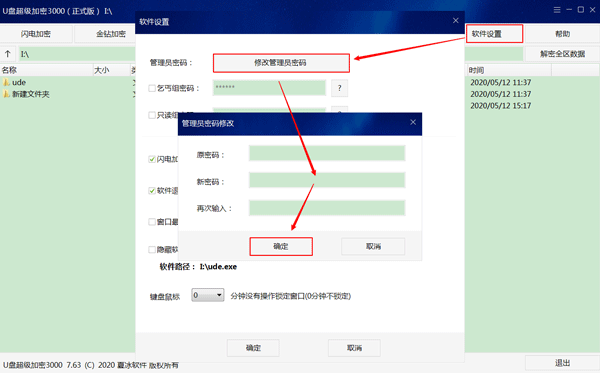The image size is (600, 373).
Task: Click the 新建文件夹 folder icon
Action: pos(6,94)
